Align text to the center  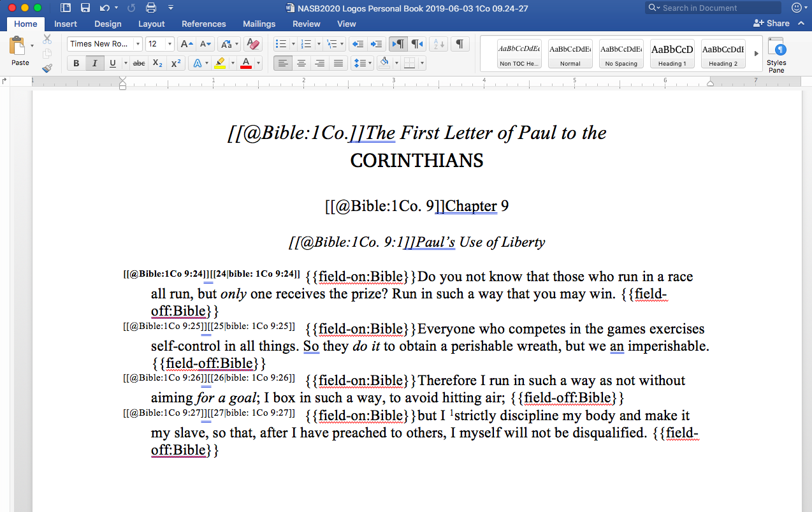click(x=301, y=63)
